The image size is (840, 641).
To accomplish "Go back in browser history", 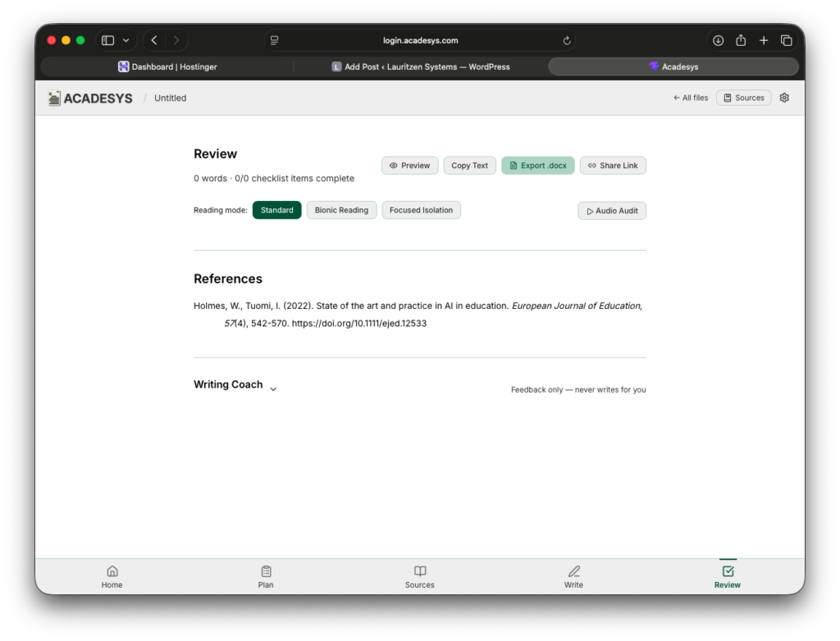I will point(154,40).
